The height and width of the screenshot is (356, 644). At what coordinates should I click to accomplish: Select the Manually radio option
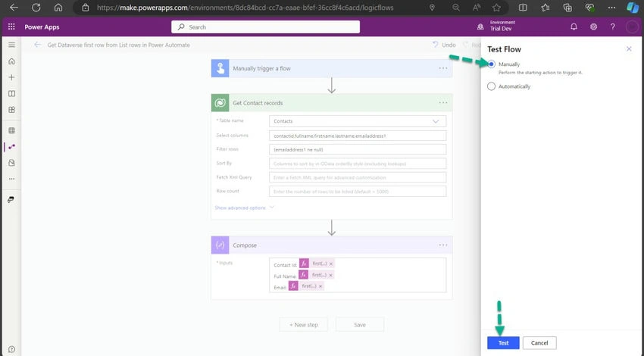click(491, 64)
